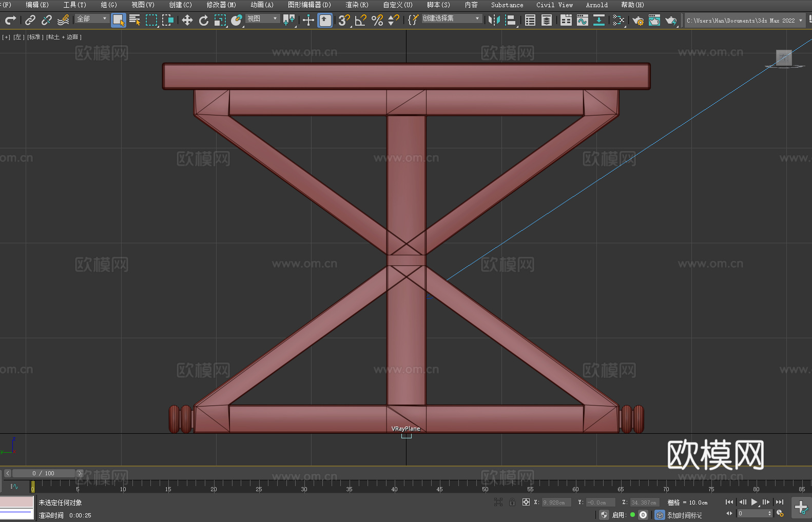812x522 pixels.
Task: Toggle absolute/offset transform type-in icon
Action: pos(526,502)
